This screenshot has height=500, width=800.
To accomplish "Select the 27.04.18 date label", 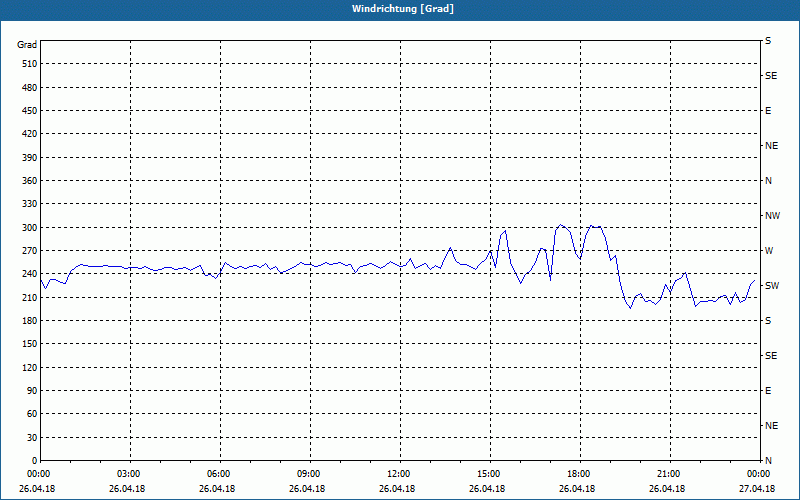I will point(757,488).
